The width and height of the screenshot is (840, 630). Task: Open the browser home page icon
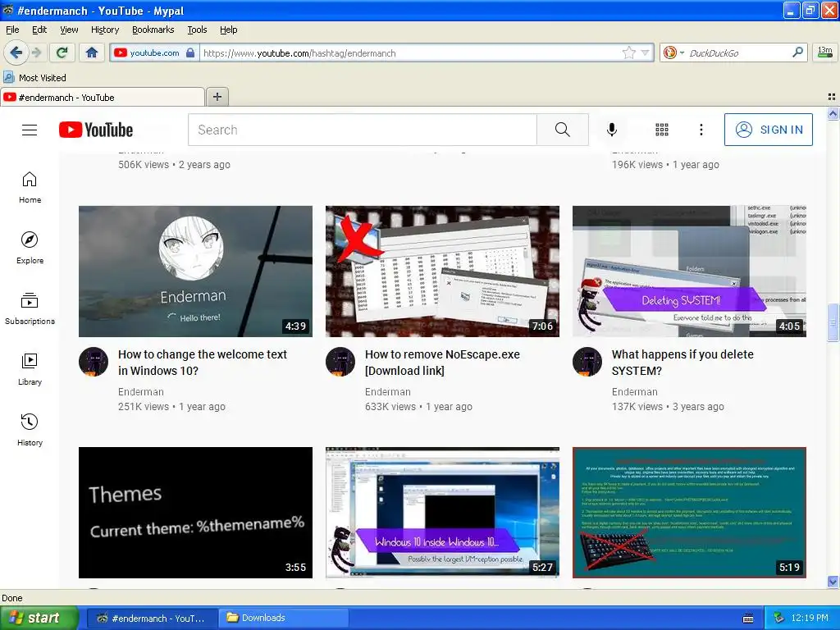92,52
